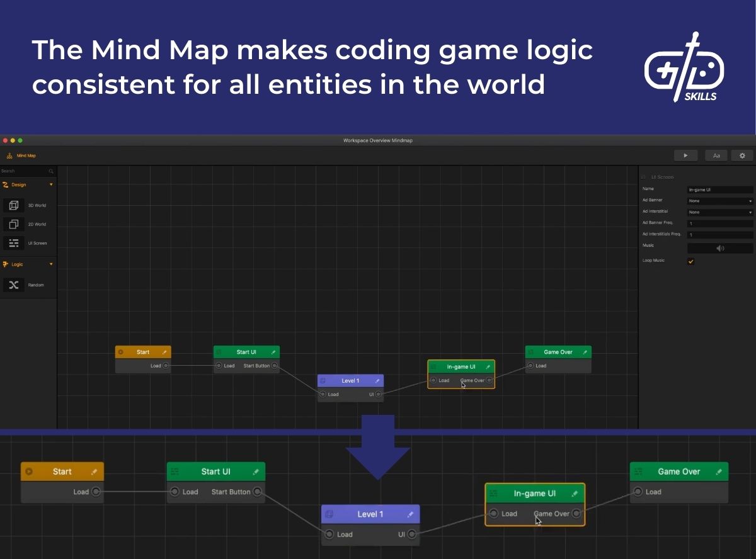
Task: Click the Aa text tool button
Action: 716,155
